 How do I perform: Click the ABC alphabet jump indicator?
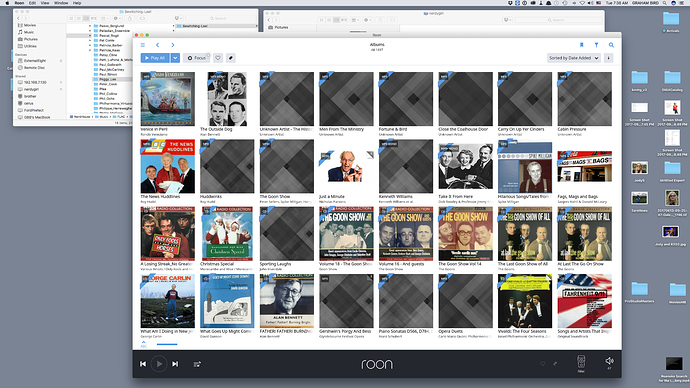click(x=143, y=344)
